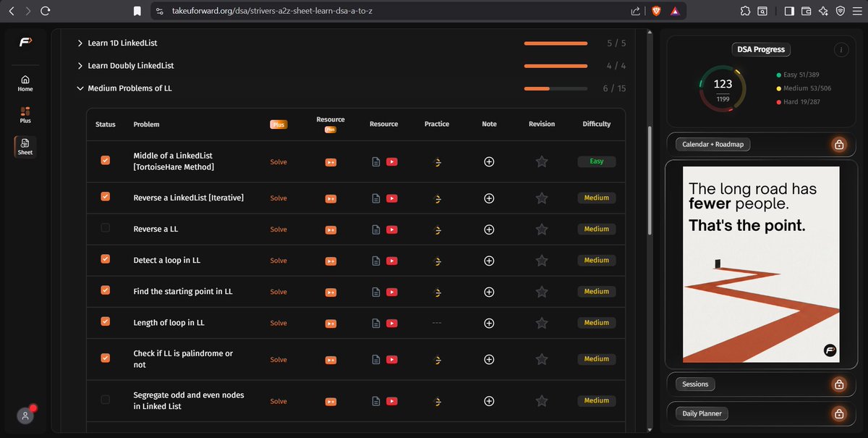The height and width of the screenshot is (438, 868).
Task: Uncheck Find the starting point in LL checkbox
Action: coord(106,290)
